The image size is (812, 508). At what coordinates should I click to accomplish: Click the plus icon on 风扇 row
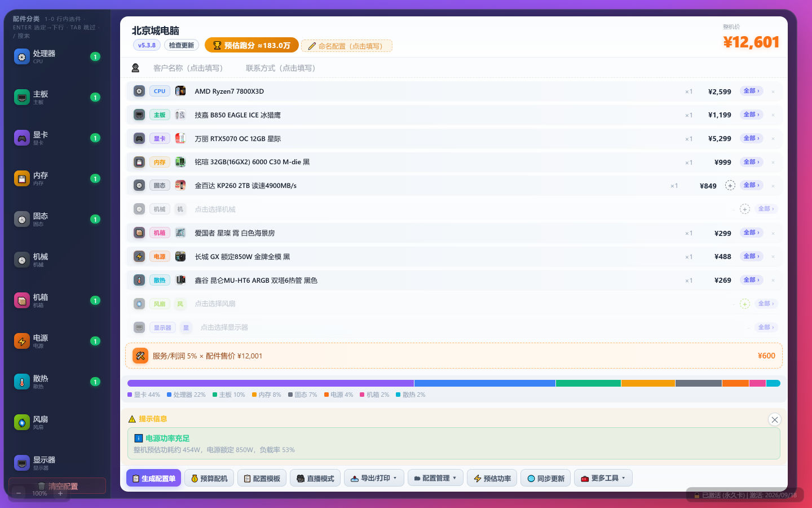coord(745,304)
